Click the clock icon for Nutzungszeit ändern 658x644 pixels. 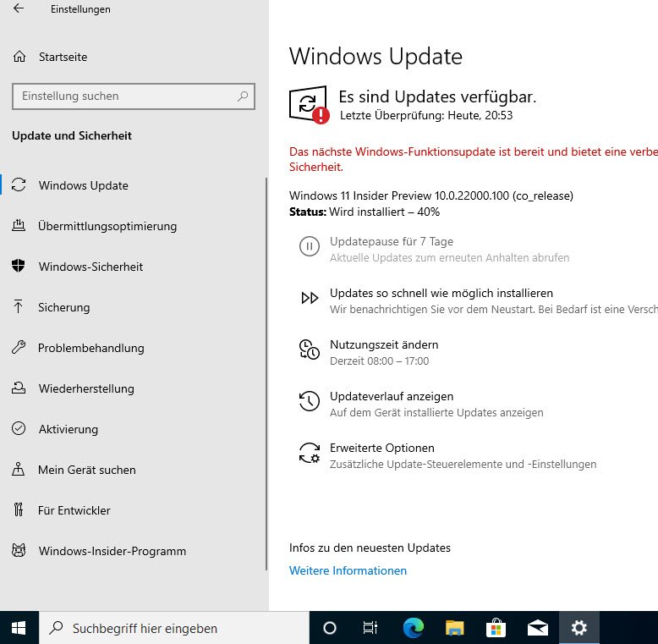coord(310,350)
